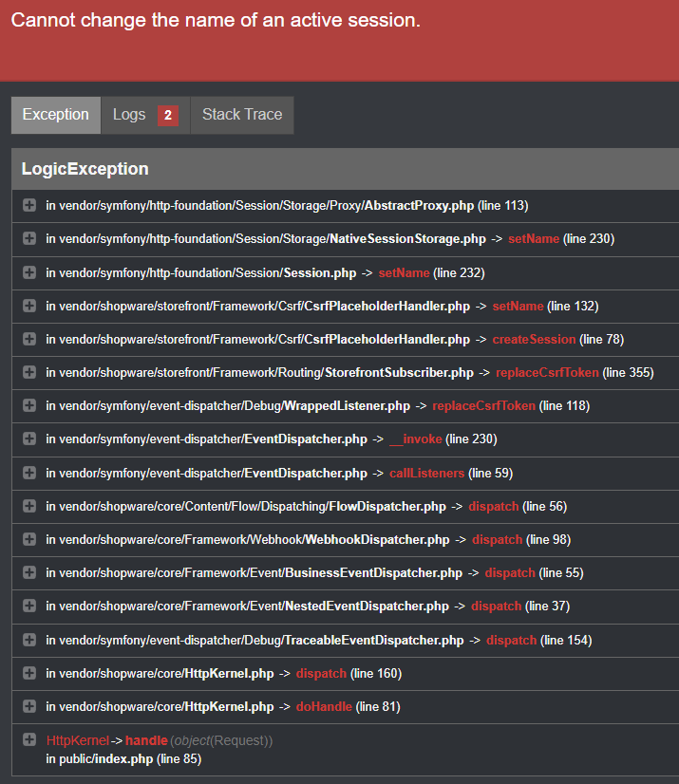The width and height of the screenshot is (679, 784).
Task: Click the WebhookDispatcher.php file name
Action: tap(377, 539)
